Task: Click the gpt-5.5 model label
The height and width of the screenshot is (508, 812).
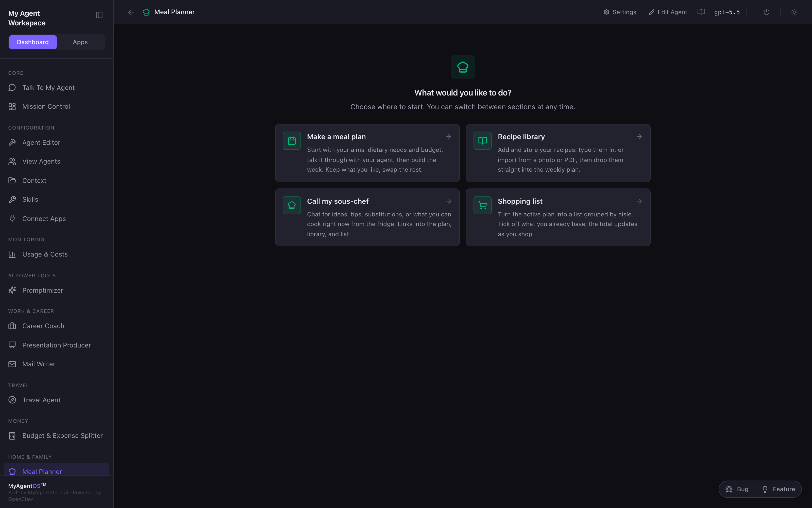Action: click(727, 12)
